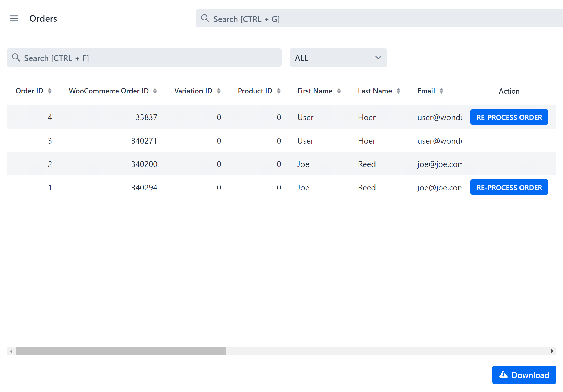Open the hamburger navigation menu
This screenshot has height=392, width=563.
(14, 18)
